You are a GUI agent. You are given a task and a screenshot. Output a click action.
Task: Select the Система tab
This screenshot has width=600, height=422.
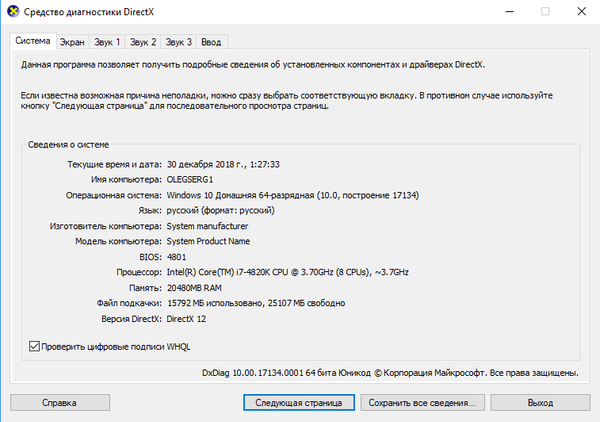click(33, 41)
